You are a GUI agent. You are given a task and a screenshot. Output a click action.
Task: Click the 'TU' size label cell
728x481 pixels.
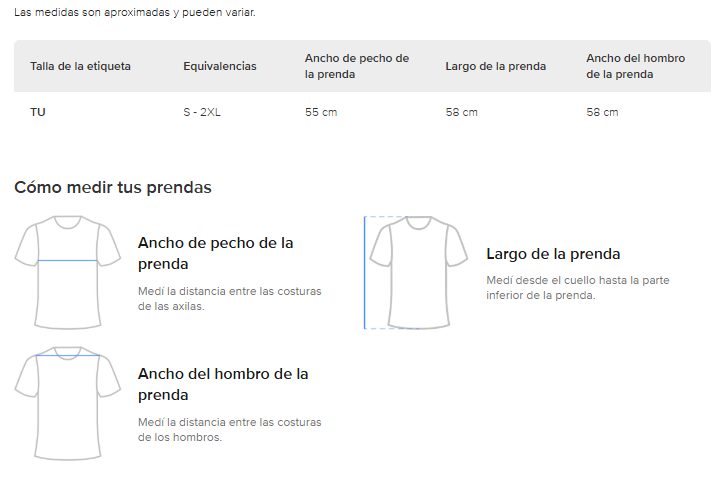pos(38,112)
